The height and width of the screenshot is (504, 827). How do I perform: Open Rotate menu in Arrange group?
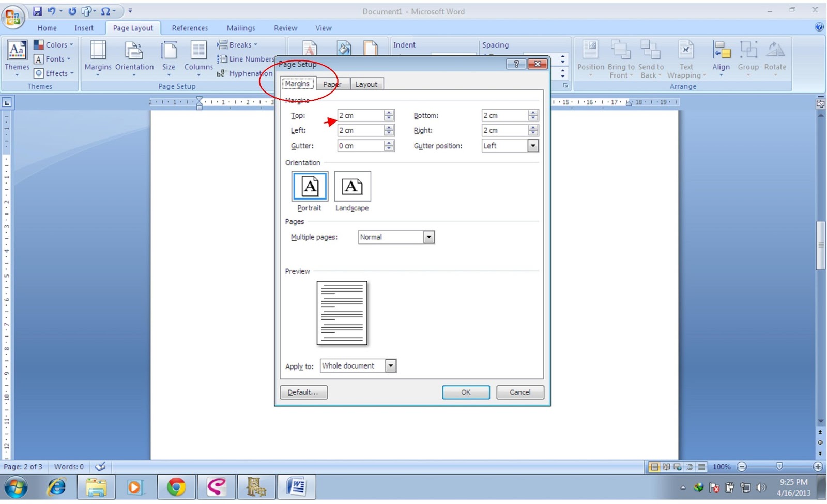[775, 59]
